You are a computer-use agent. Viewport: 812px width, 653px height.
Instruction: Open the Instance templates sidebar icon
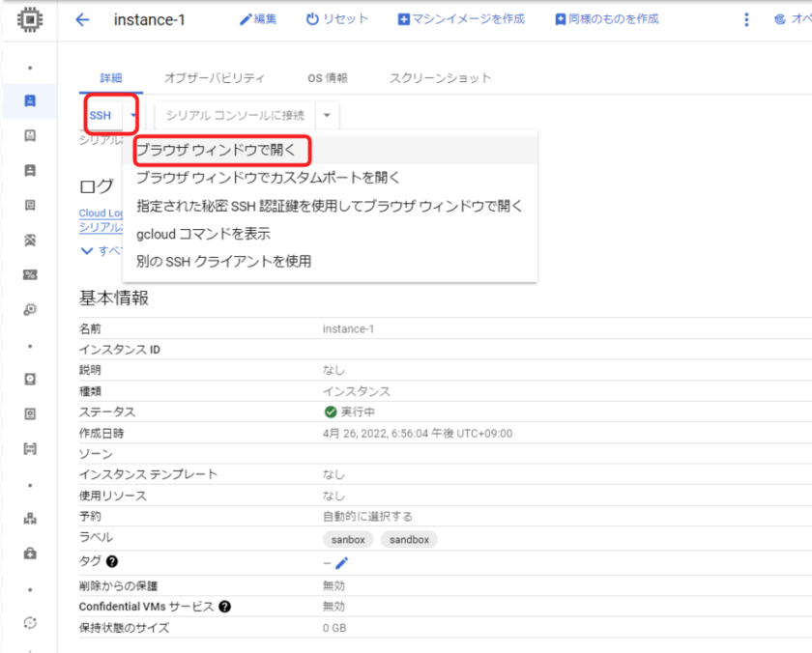tap(30, 135)
